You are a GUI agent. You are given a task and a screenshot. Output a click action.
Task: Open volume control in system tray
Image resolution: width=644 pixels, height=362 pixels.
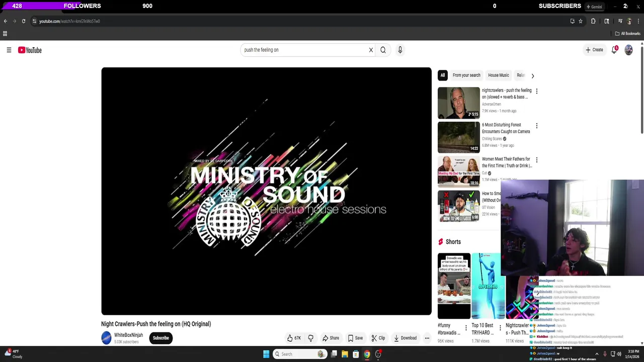pyautogui.click(x=620, y=354)
